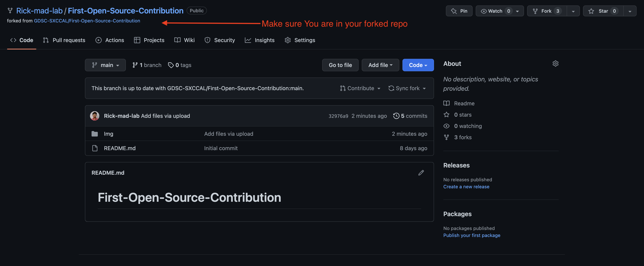
Task: Click Create a new release link
Action: point(466,187)
